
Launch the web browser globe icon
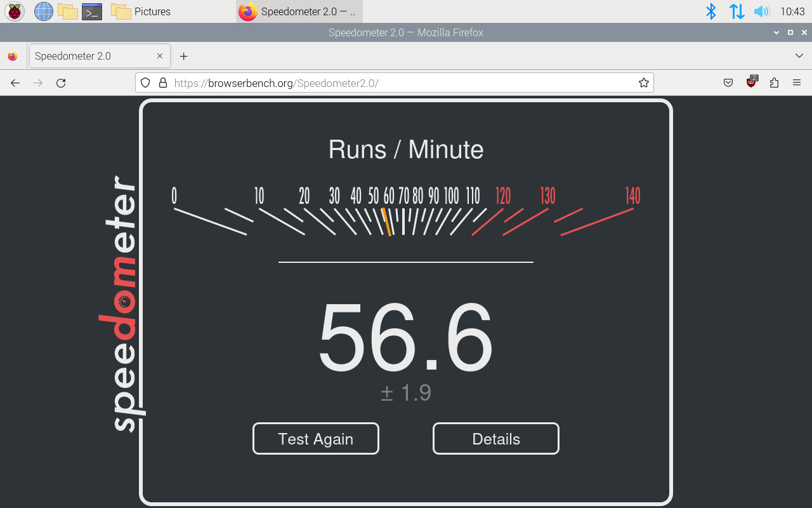point(43,11)
